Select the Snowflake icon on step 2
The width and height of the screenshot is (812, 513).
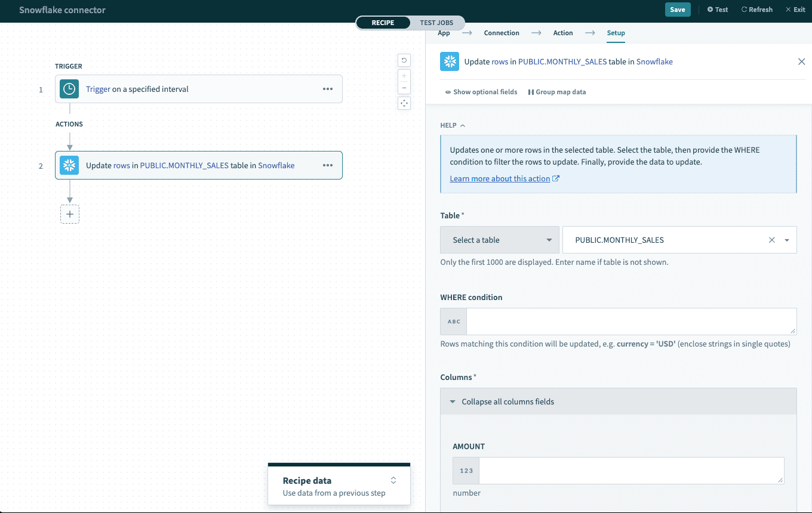pyautogui.click(x=69, y=165)
